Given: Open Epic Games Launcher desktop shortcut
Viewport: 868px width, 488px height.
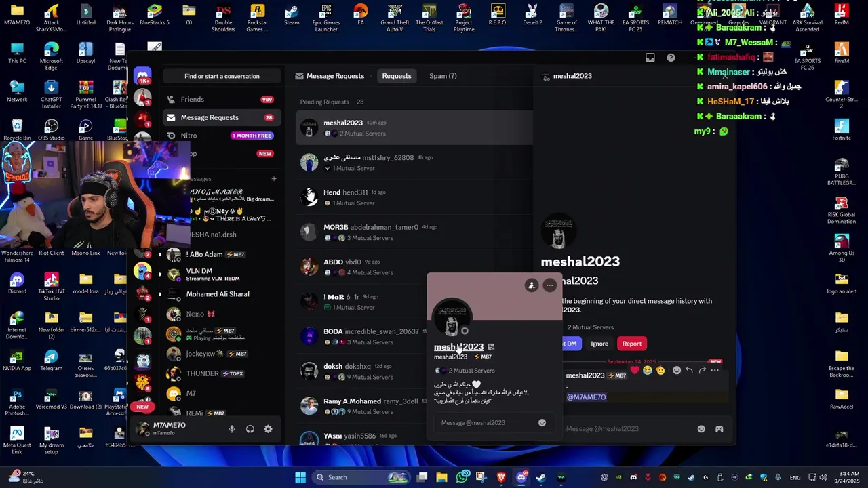Looking at the screenshot, I should [x=326, y=18].
